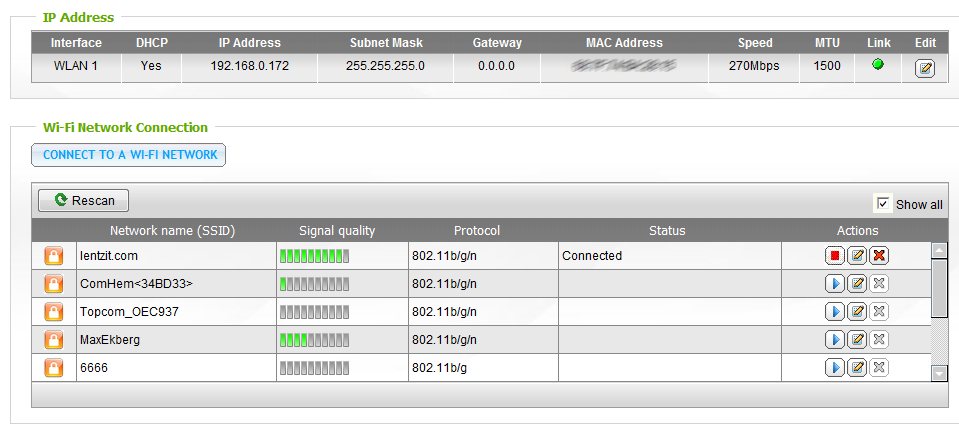Connect to the ComHem<34BD33> network

(x=835, y=284)
